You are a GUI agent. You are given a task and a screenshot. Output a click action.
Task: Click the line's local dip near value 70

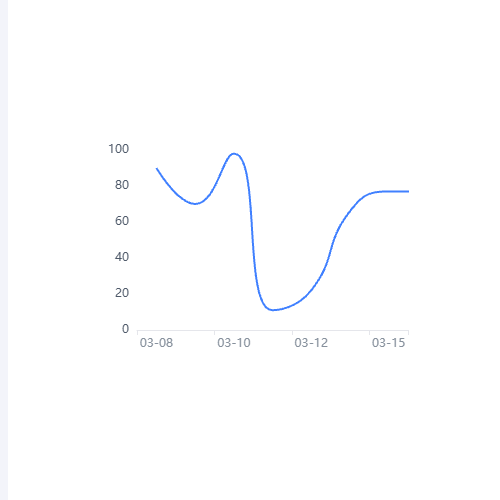[195, 203]
